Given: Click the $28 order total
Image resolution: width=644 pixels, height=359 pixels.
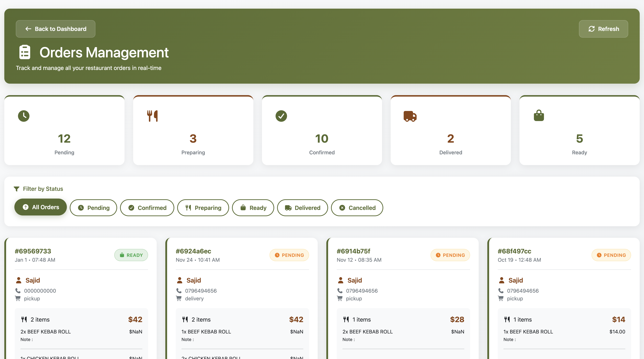Looking at the screenshot, I should pos(457,319).
